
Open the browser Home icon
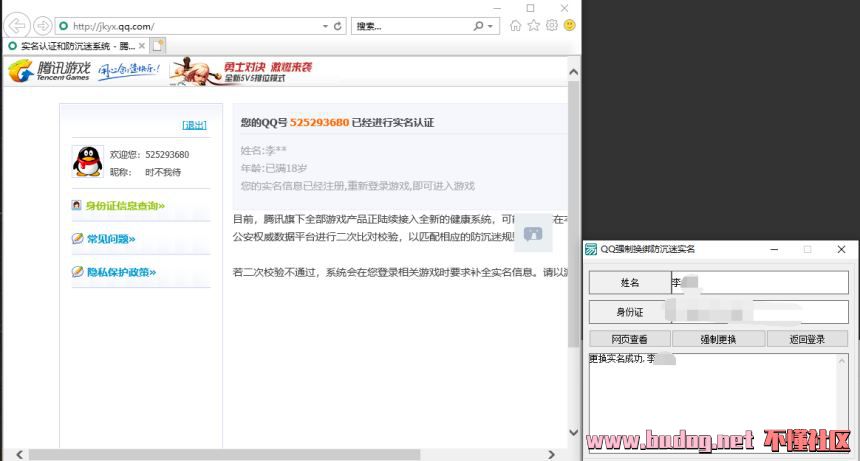point(516,26)
